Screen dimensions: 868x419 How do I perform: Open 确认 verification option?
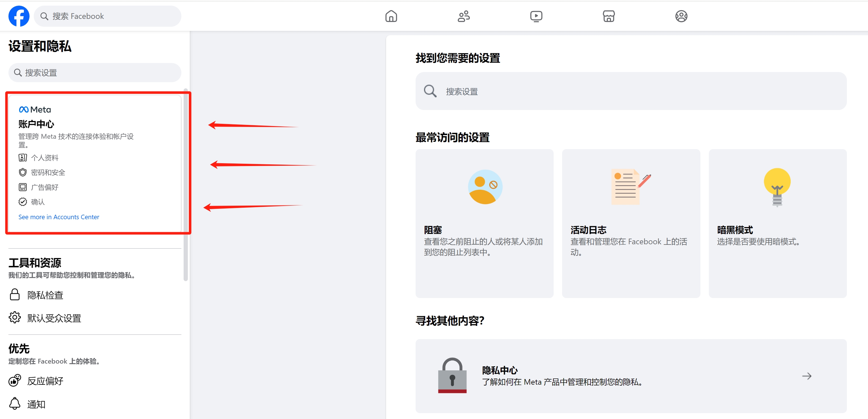point(38,202)
